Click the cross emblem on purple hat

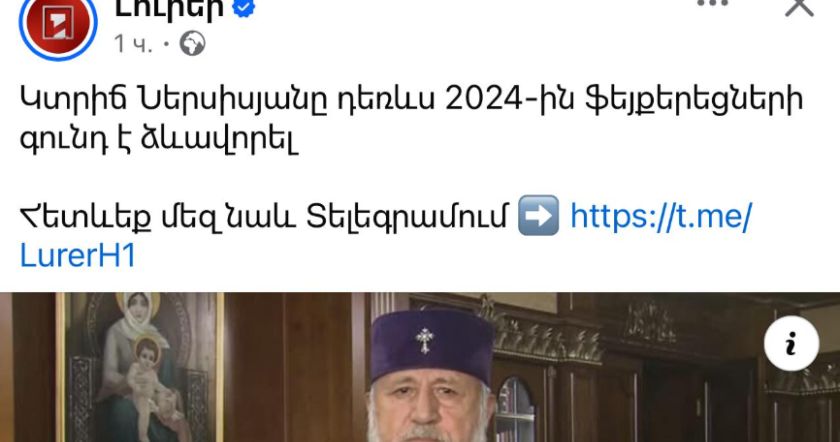[x=424, y=341]
